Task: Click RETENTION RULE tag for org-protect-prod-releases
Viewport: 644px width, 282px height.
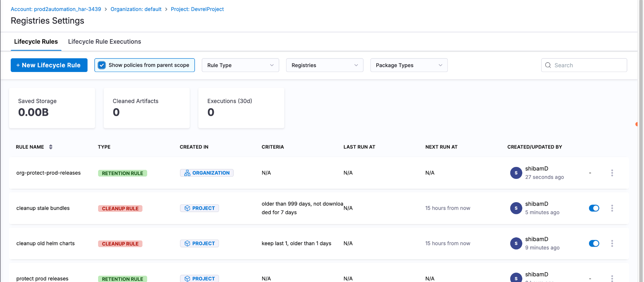Action: 122,173
